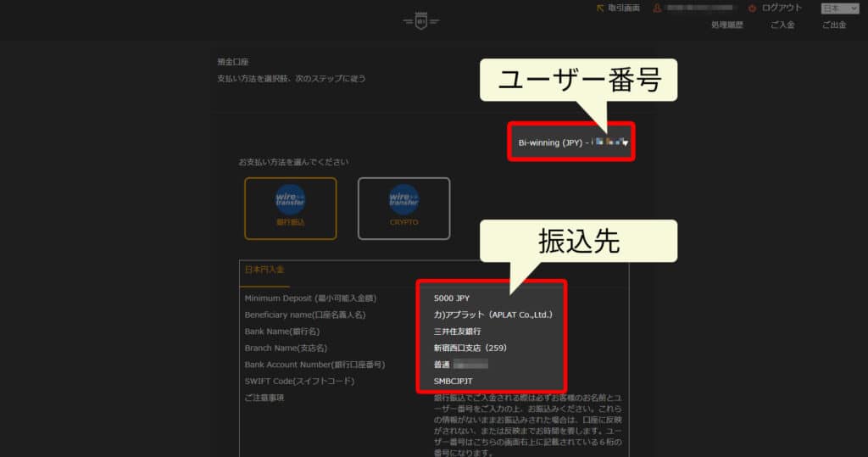Click the Branch Name(支店名) label
868x457 pixels.
(286, 348)
